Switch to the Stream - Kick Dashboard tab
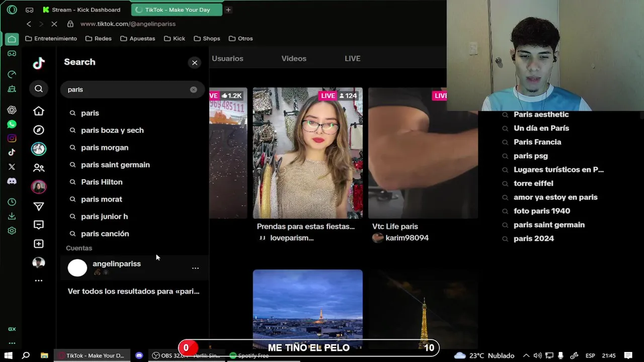The width and height of the screenshot is (644, 362). pos(82,10)
